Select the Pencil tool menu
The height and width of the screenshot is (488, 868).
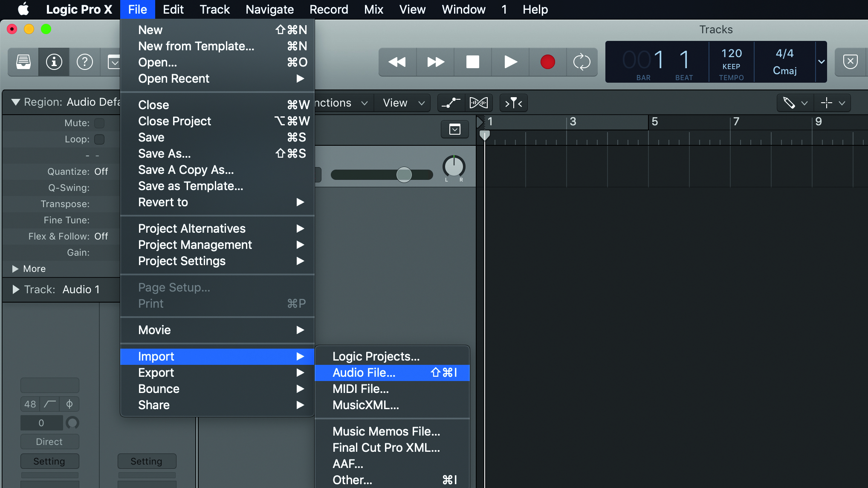pyautogui.click(x=795, y=103)
